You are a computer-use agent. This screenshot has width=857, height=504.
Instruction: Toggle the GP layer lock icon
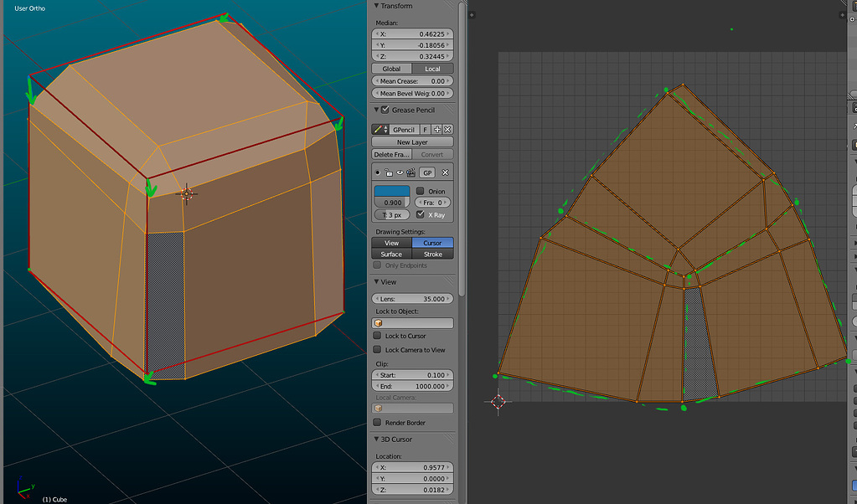[389, 172]
